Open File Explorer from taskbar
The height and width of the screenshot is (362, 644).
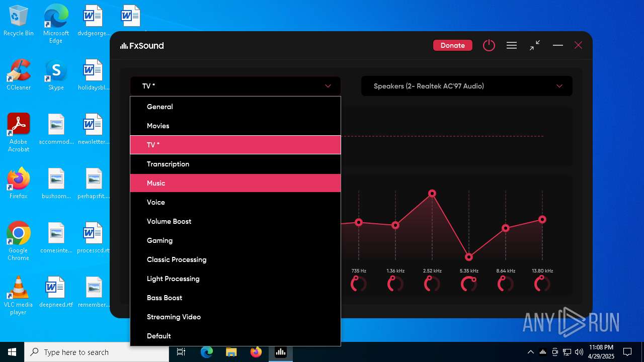coord(231,352)
